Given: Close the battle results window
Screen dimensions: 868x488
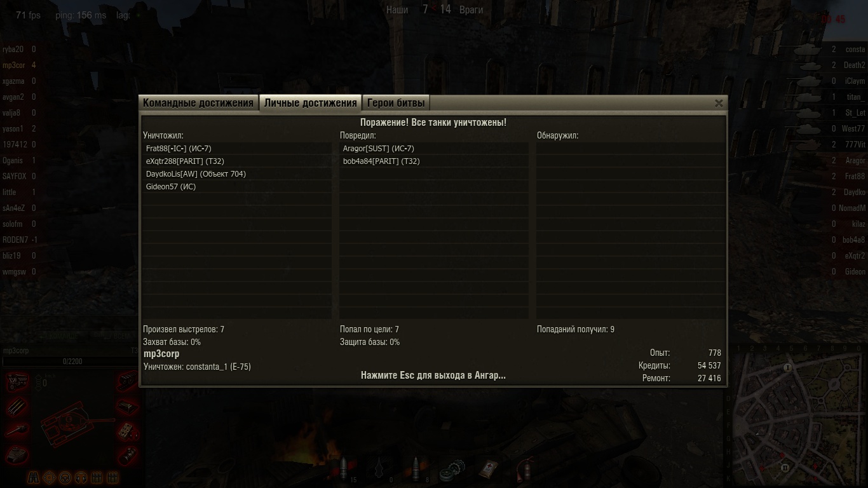Looking at the screenshot, I should (x=719, y=103).
